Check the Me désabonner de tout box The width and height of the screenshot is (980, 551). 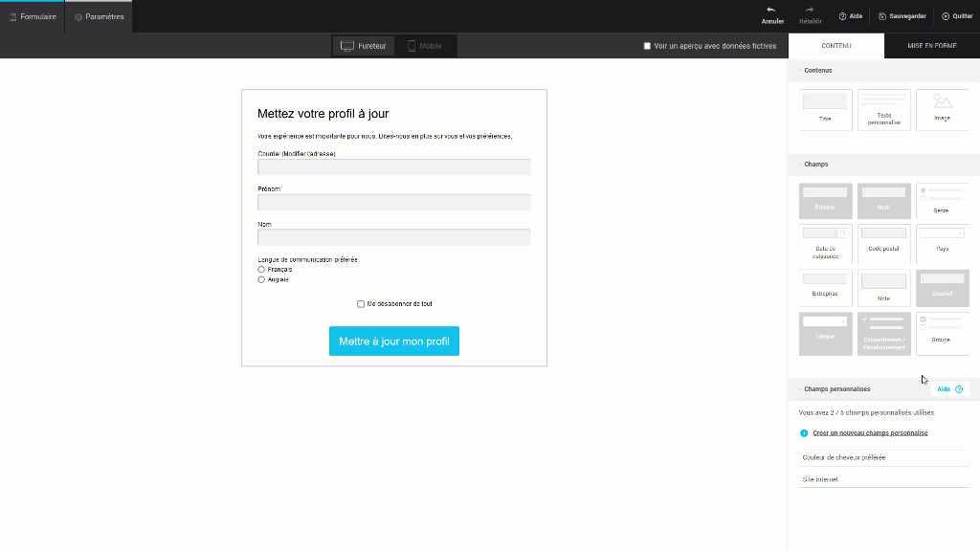click(361, 304)
